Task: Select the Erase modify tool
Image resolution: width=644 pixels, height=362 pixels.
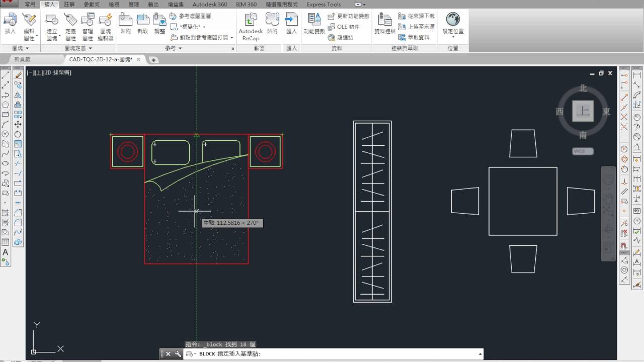Action: (x=18, y=75)
